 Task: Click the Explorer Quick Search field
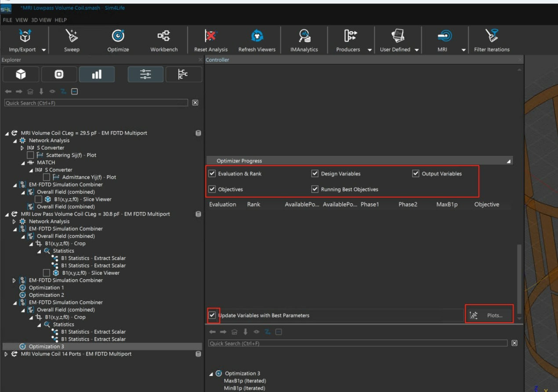click(96, 103)
